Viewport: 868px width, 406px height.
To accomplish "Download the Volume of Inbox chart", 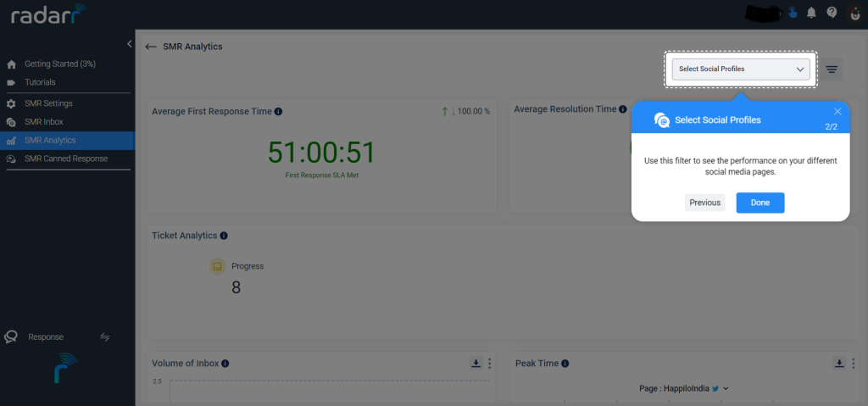I will point(476,364).
